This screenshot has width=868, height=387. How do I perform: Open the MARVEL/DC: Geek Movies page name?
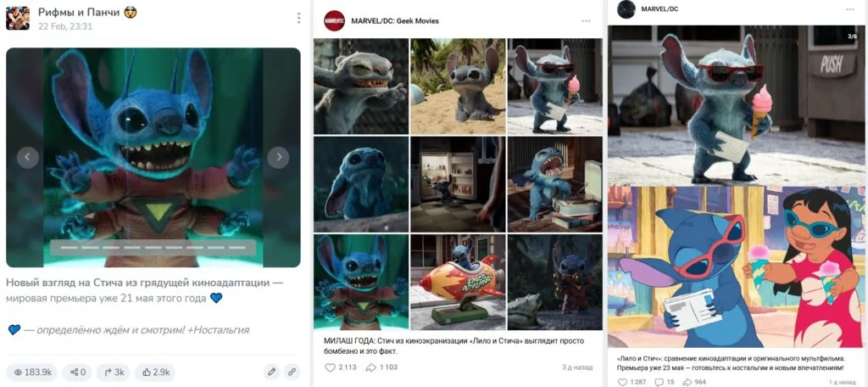(395, 21)
